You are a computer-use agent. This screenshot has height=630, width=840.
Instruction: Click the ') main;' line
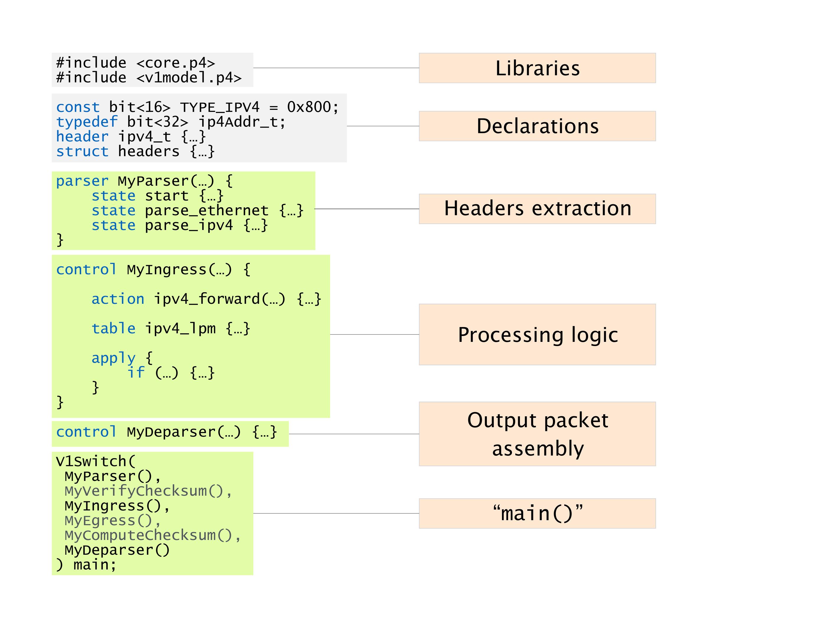pos(86,565)
